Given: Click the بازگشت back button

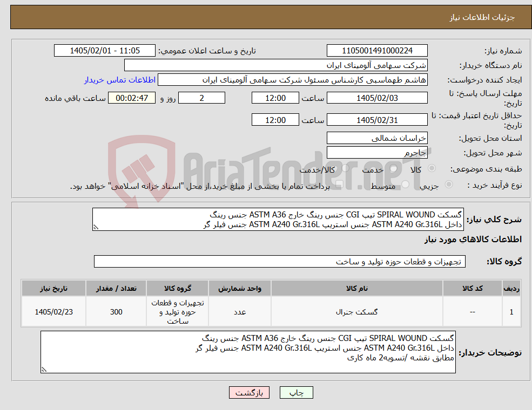Looking at the screenshot, I should pyautogui.click(x=249, y=393).
